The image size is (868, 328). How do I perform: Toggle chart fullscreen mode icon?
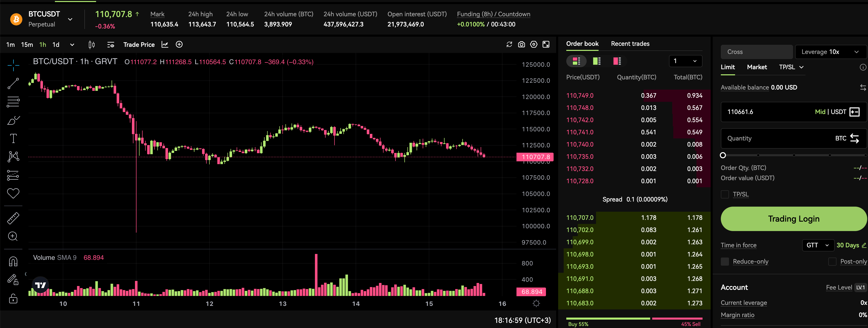[x=546, y=45]
